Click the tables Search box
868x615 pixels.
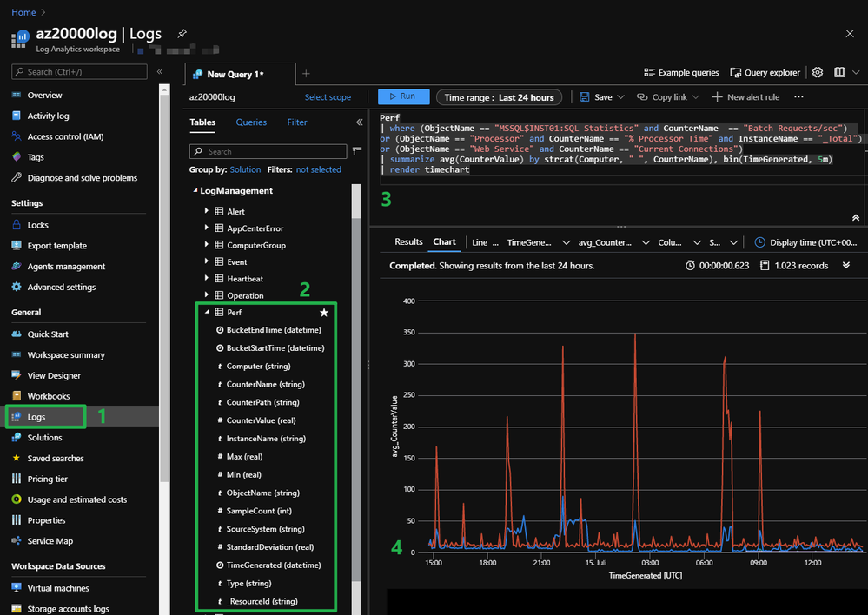click(x=268, y=152)
